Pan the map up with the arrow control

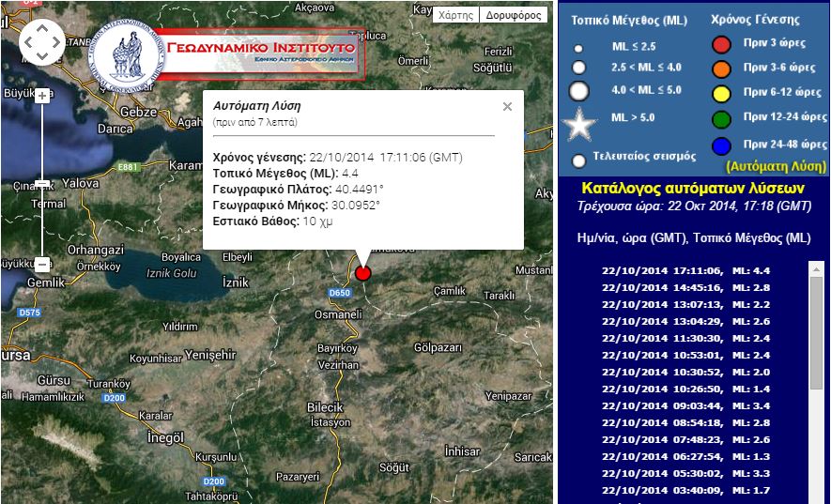(41, 27)
